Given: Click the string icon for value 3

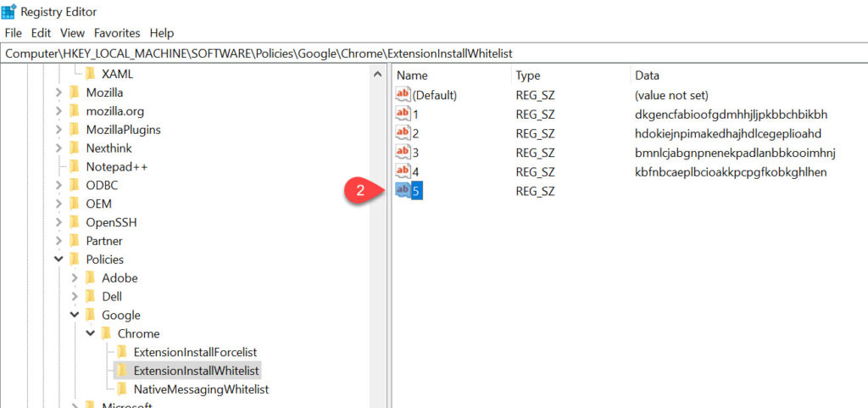Looking at the screenshot, I should (x=403, y=152).
